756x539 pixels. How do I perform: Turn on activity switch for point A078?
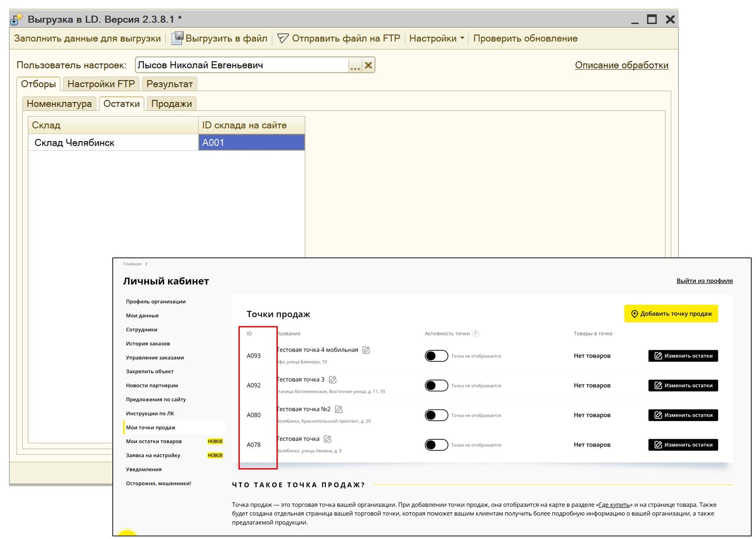436,445
